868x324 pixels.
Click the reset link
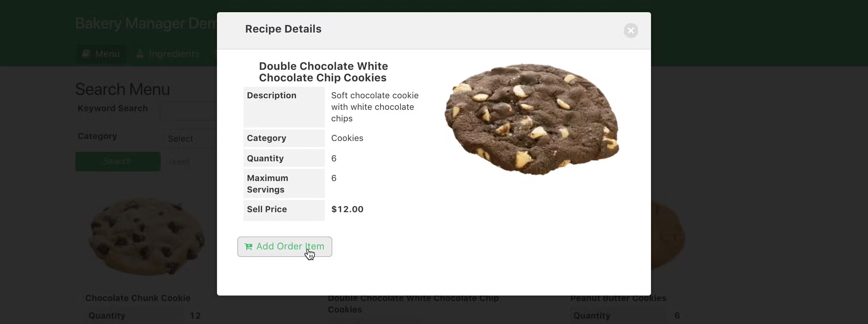click(x=179, y=162)
